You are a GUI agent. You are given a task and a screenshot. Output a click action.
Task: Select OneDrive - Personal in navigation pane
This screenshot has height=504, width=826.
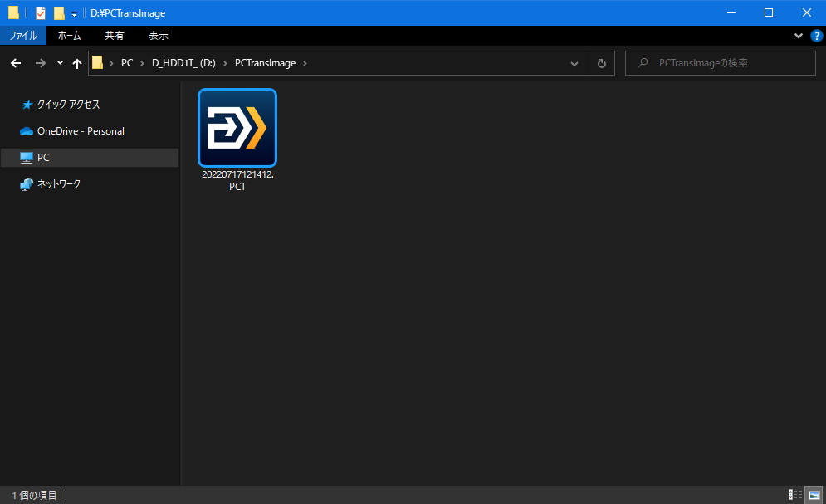[x=81, y=130]
